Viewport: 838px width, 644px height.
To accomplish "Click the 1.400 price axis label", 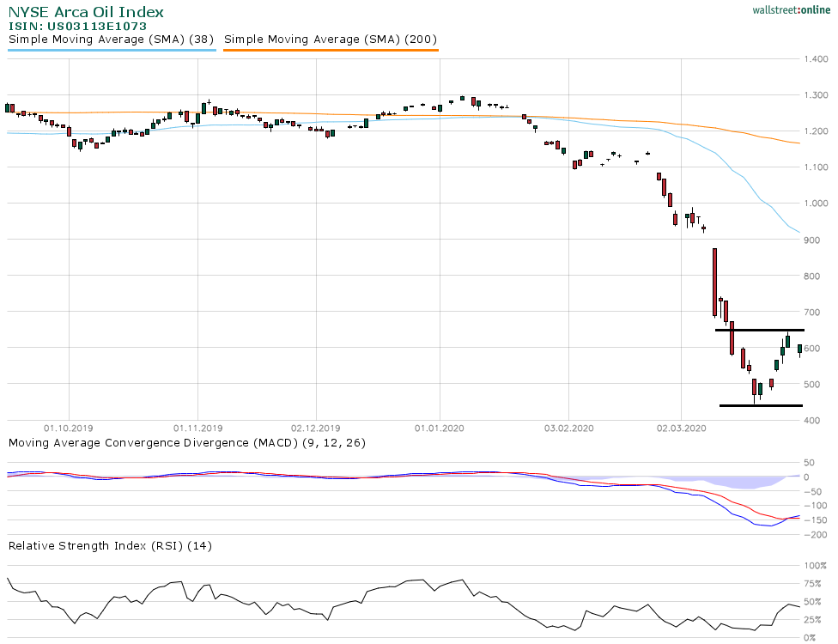I will 814,59.
